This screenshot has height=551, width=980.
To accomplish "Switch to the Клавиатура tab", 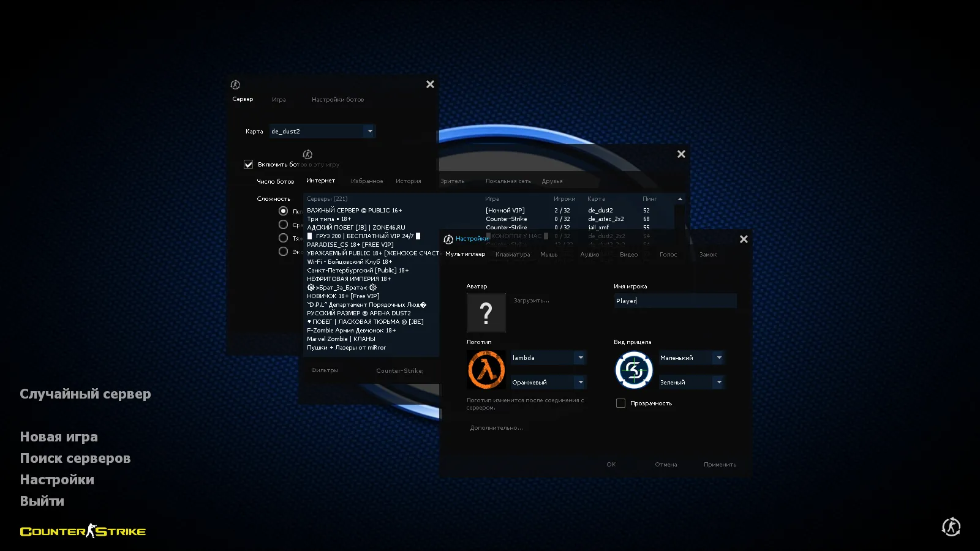I will click(513, 255).
